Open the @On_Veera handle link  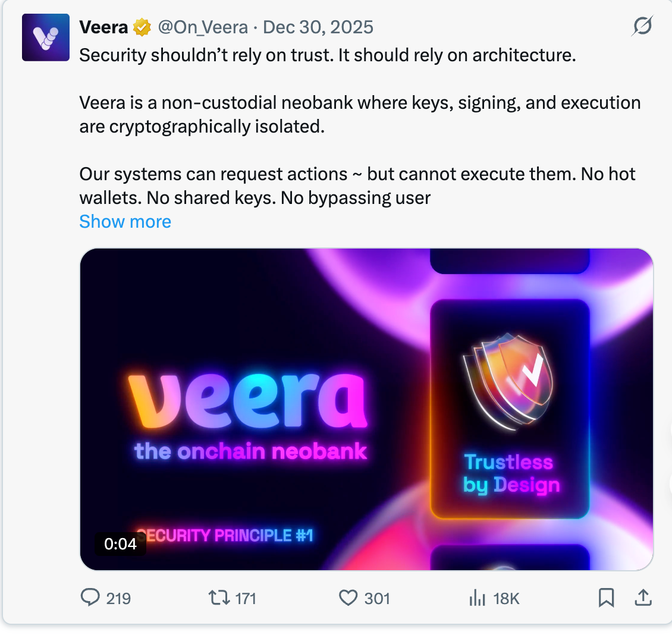tap(203, 27)
